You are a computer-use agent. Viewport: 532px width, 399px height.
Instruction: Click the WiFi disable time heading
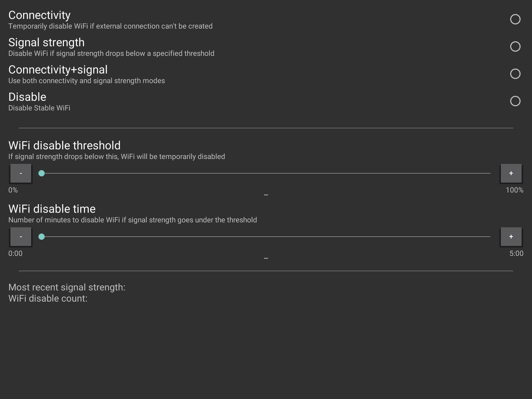[x=52, y=209]
